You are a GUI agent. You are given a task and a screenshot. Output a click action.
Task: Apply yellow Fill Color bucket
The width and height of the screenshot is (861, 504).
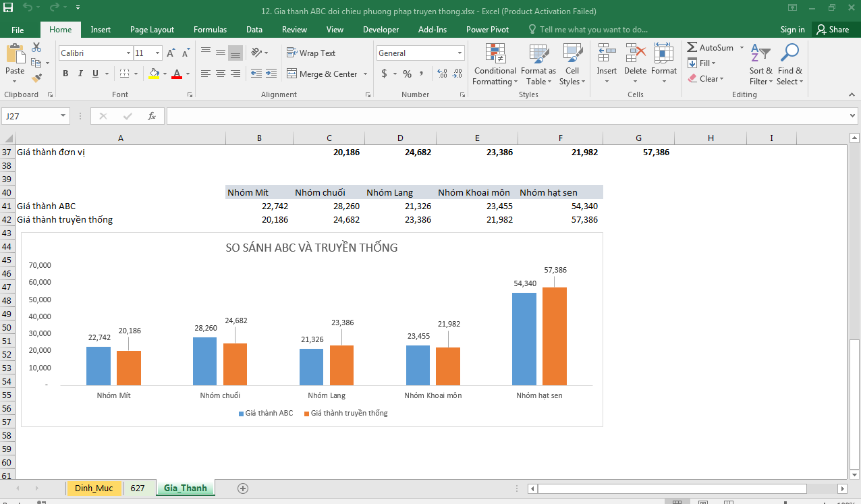coord(154,74)
